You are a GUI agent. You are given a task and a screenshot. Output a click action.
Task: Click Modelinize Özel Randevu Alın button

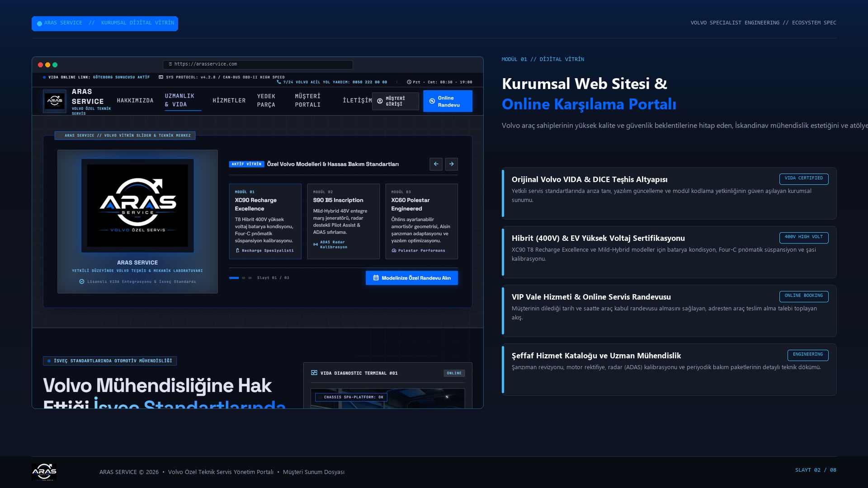point(412,278)
